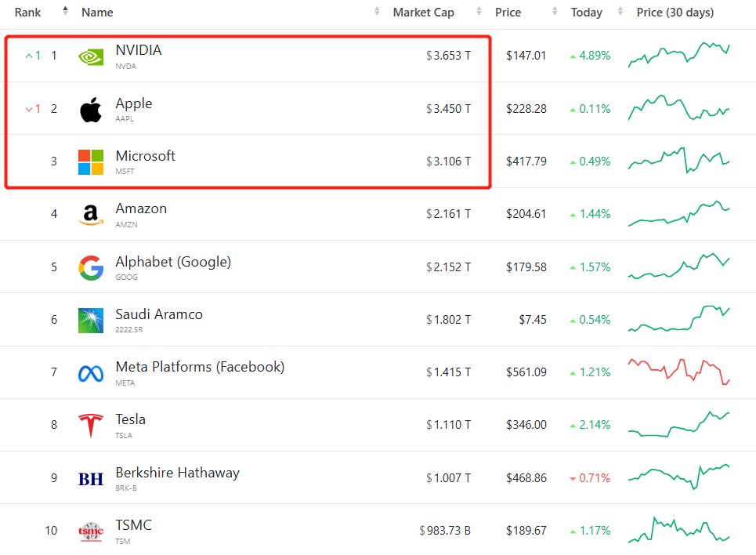Sort by Price column header
Image resolution: width=756 pixels, height=555 pixels.
coord(509,13)
